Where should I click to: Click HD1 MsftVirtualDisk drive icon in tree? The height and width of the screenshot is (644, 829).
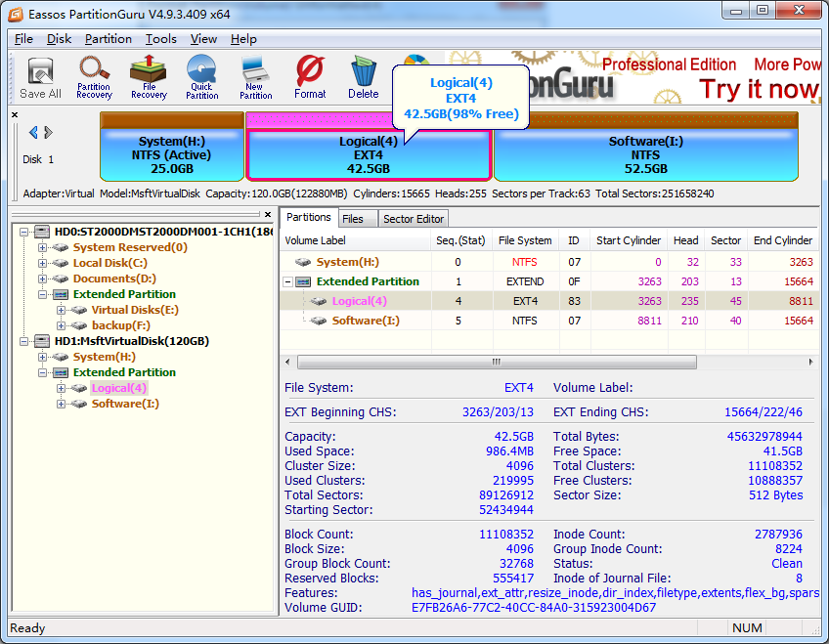point(42,341)
